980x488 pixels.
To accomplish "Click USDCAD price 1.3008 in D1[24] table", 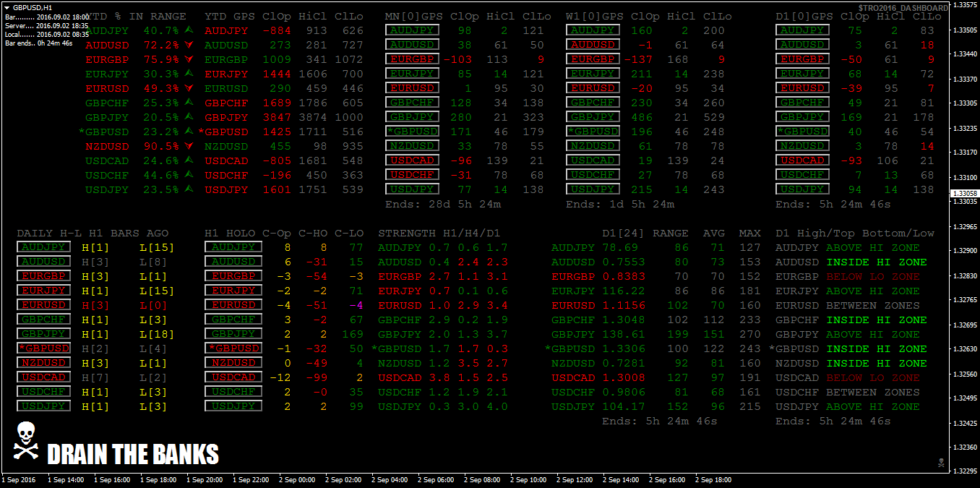I will [x=624, y=377].
